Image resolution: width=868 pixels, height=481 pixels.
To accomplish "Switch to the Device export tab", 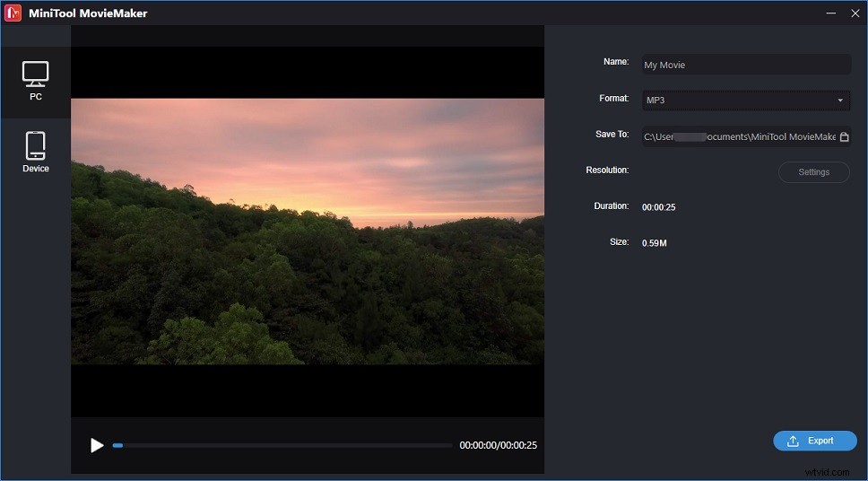I will click(35, 152).
